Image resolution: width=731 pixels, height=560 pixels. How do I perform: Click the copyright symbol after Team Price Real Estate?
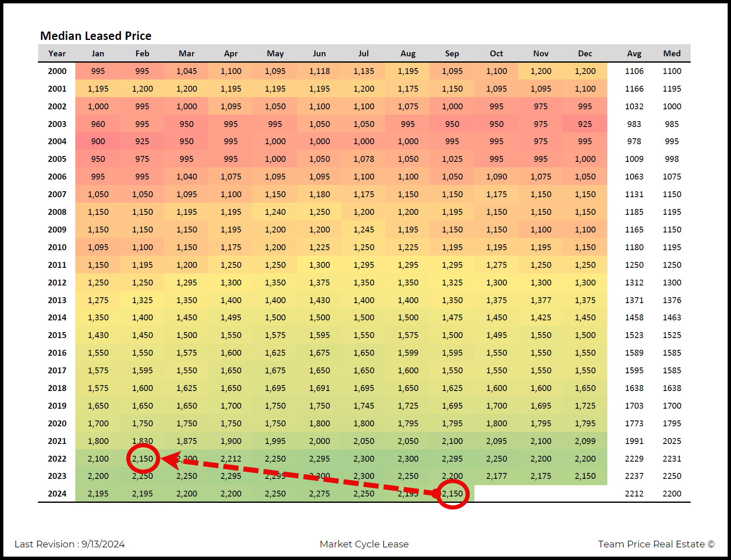coord(711,544)
